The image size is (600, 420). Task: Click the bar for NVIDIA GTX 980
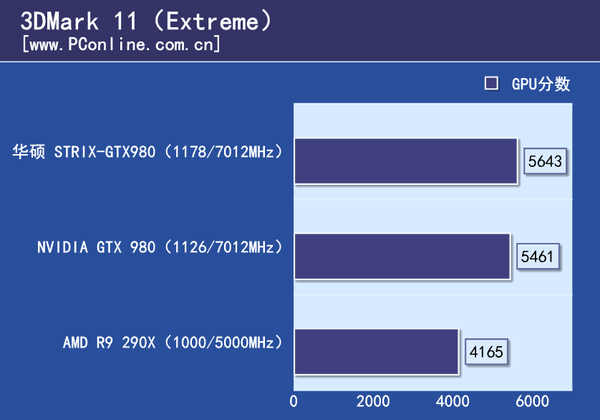click(402, 257)
